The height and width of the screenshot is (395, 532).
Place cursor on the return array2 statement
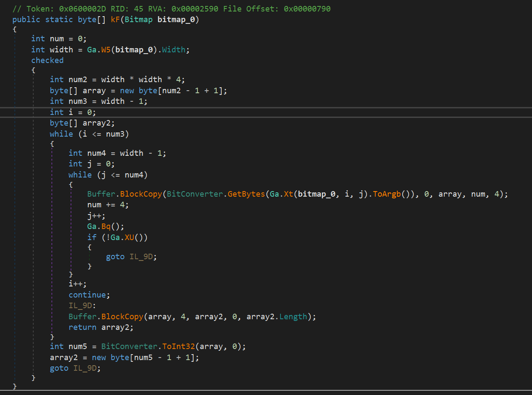[x=101, y=327]
